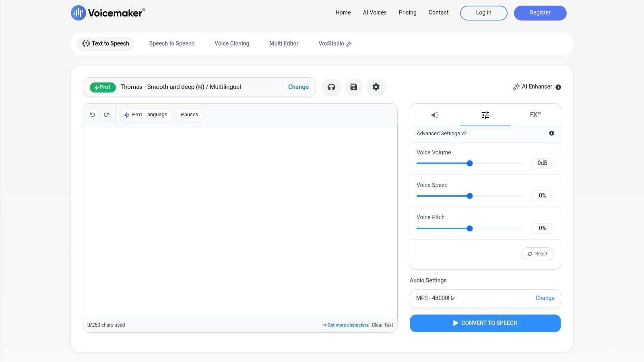This screenshot has width=644, height=362.
Task: Open the headphones voice preview icon
Action: (331, 87)
